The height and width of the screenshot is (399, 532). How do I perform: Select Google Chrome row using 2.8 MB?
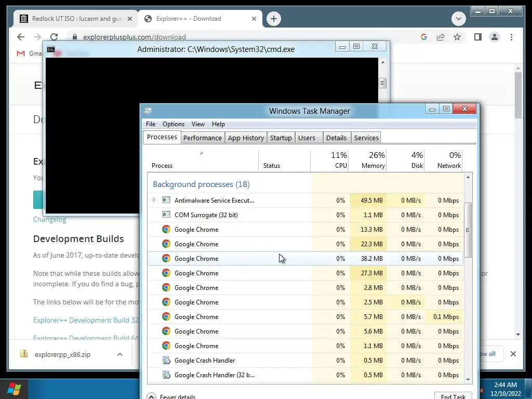(305, 288)
